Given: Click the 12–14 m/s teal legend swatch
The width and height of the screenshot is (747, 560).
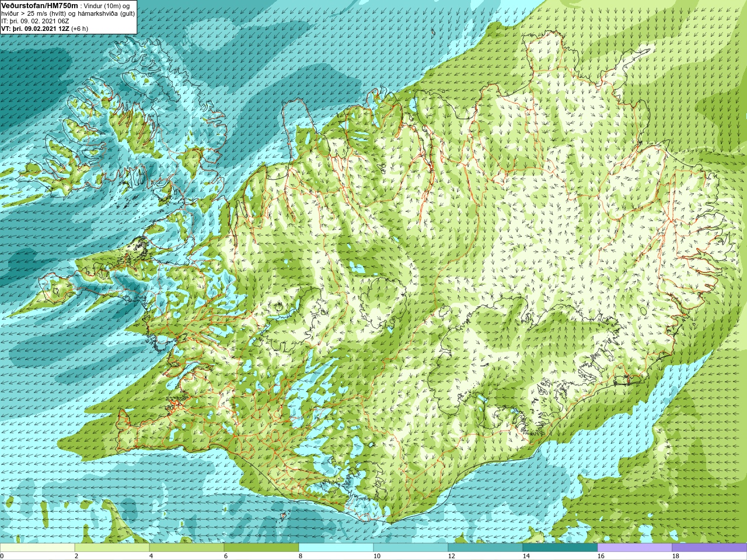Looking at the screenshot, I should tap(486, 548).
